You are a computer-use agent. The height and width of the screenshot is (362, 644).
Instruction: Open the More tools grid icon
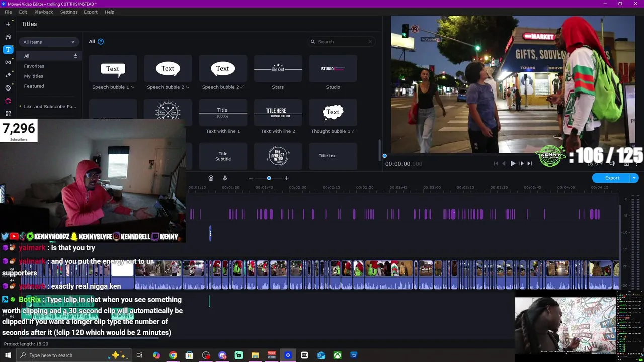tap(8, 114)
